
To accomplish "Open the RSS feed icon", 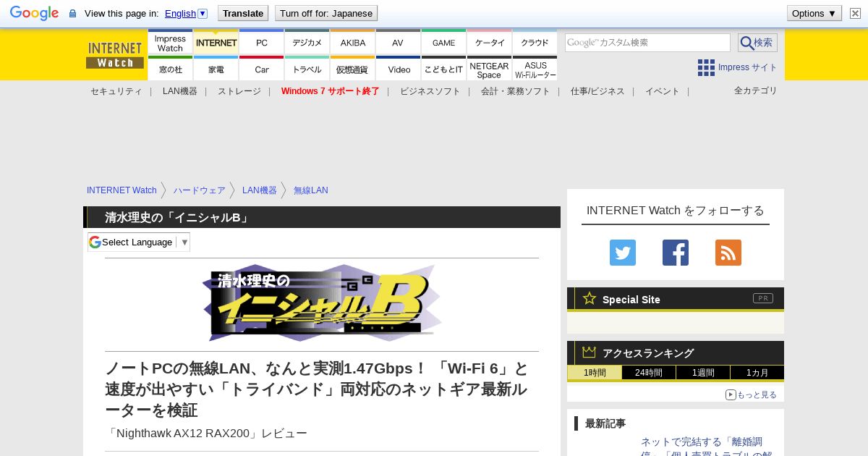I will click(728, 253).
